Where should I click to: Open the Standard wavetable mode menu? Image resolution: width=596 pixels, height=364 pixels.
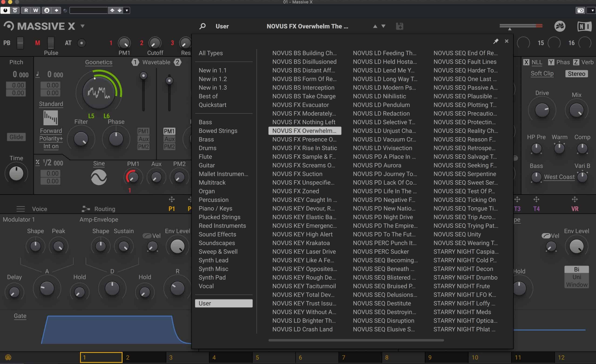click(x=51, y=104)
